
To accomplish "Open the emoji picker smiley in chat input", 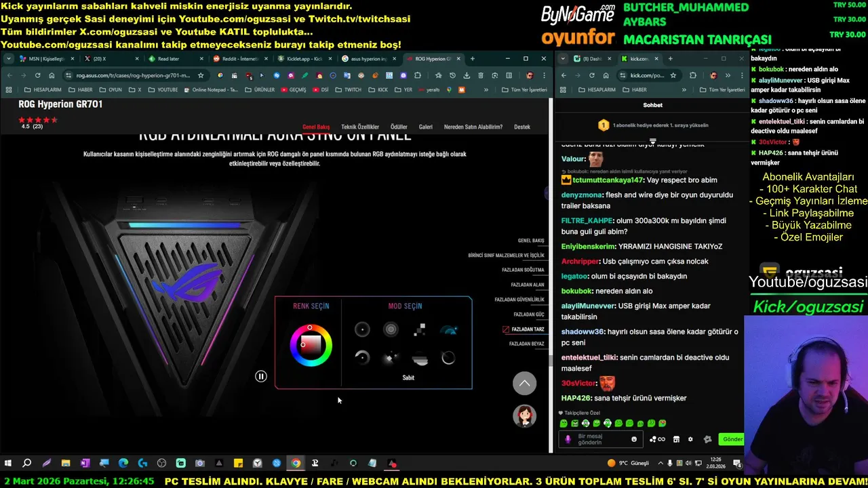I will coord(634,439).
